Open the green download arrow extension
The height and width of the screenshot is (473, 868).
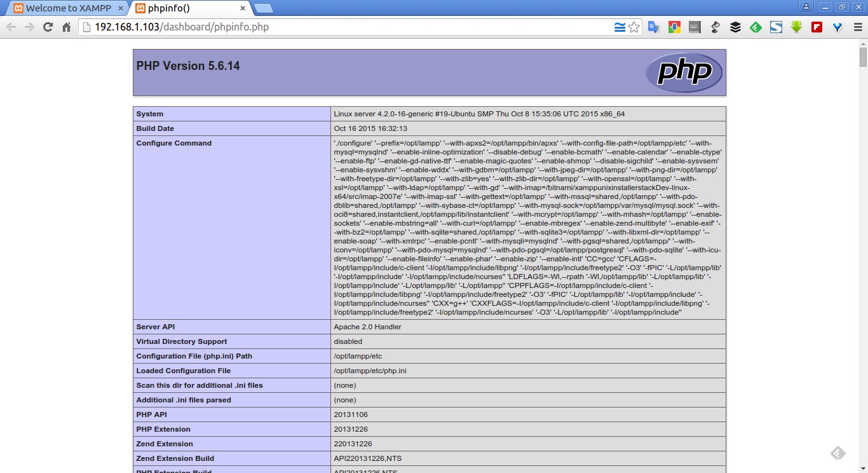tap(796, 27)
